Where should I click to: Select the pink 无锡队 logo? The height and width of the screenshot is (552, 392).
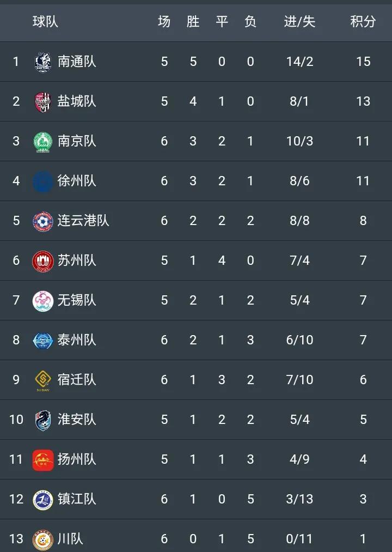click(43, 301)
